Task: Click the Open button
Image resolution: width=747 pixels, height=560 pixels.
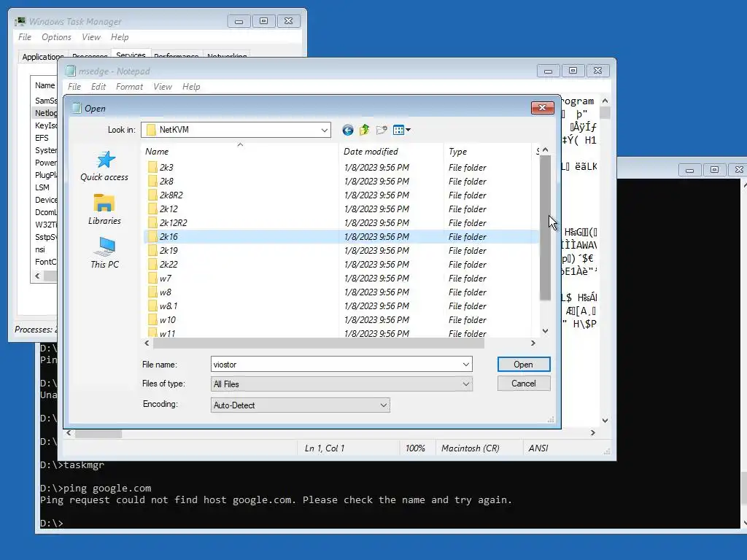Action: [524, 365]
